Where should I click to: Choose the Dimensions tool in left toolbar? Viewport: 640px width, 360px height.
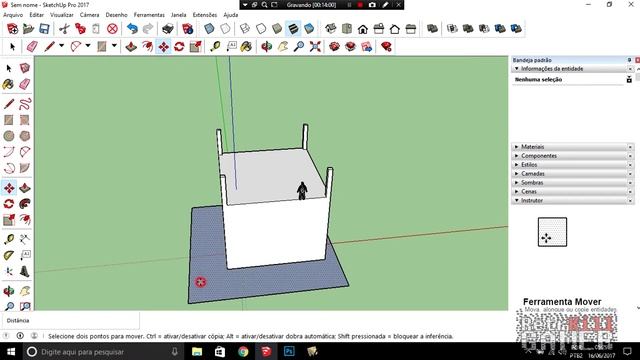(x=24, y=239)
